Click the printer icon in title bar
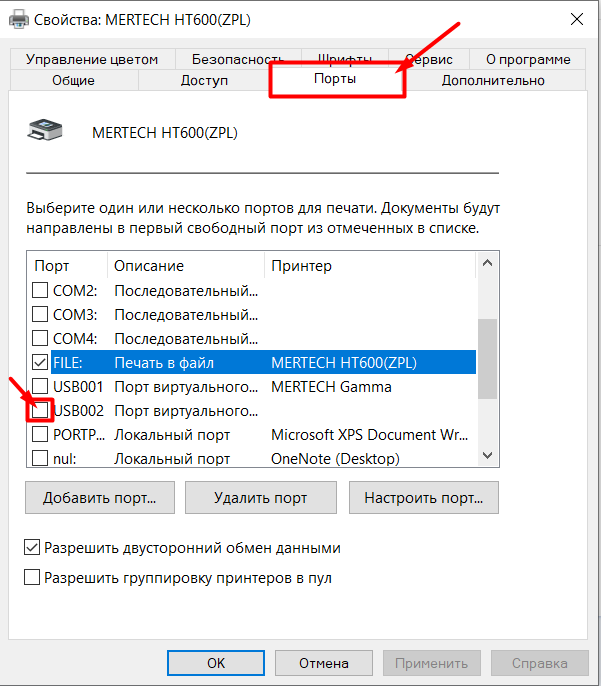This screenshot has height=686, width=601. [19, 19]
